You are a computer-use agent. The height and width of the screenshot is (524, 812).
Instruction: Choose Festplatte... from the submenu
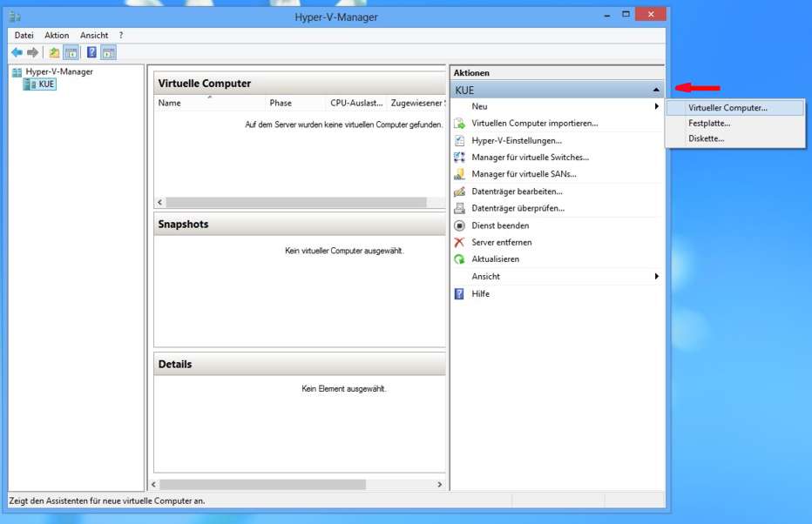tap(735, 123)
